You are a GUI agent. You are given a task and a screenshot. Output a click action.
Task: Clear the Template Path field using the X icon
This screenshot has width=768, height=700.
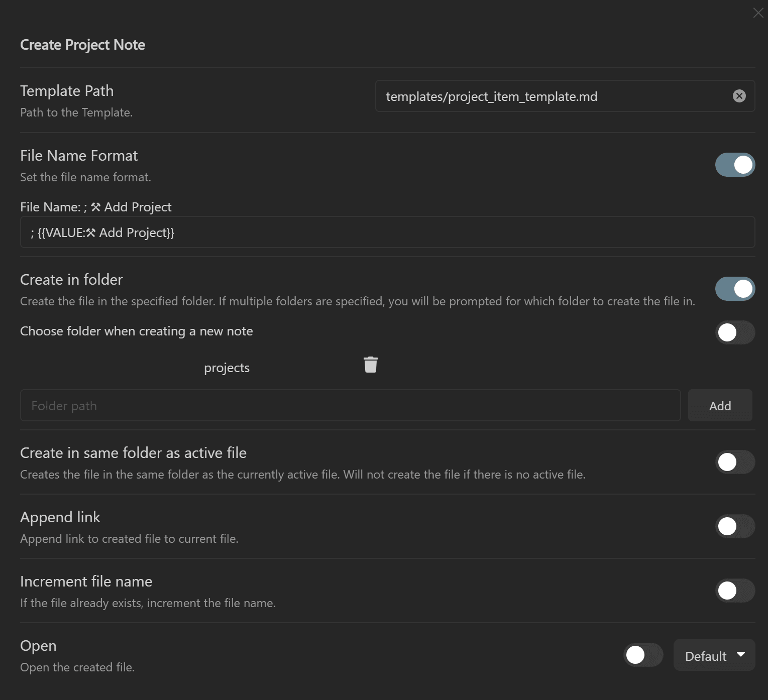pyautogui.click(x=738, y=96)
